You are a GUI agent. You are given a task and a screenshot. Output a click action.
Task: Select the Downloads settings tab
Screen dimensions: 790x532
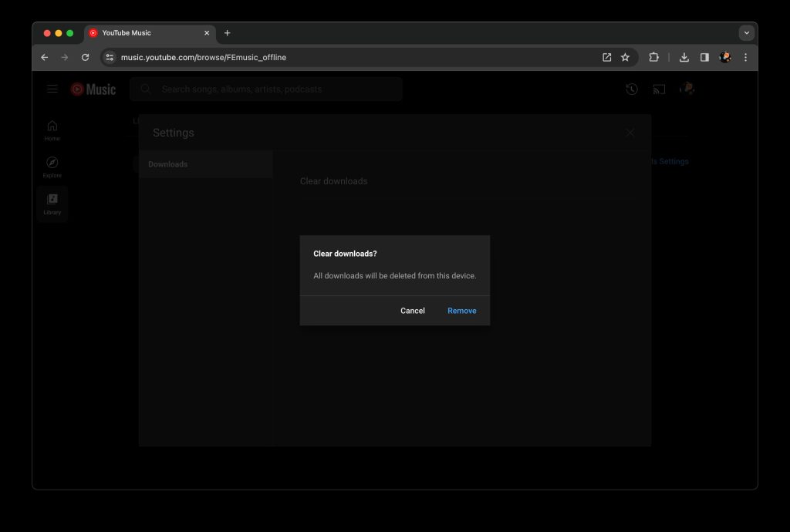pos(205,164)
